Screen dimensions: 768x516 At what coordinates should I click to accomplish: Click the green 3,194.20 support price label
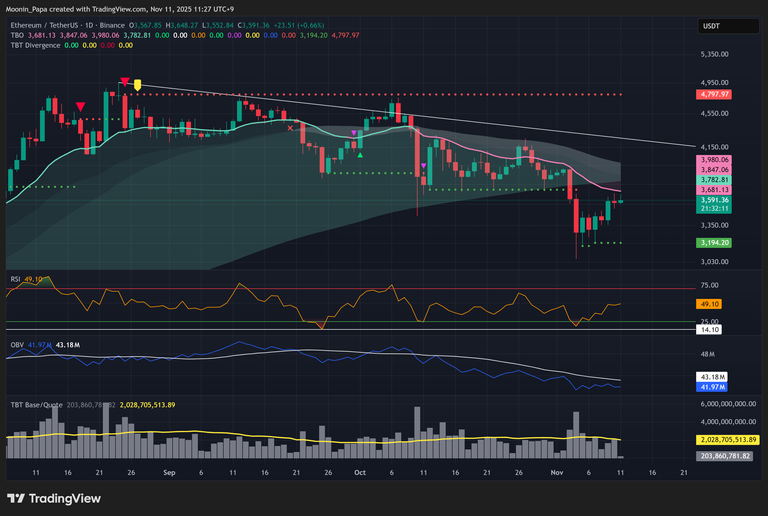tap(716, 242)
